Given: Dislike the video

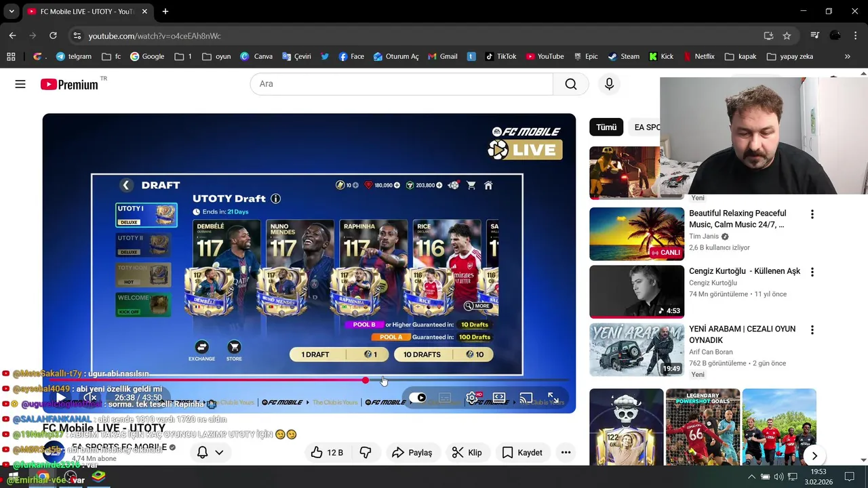Looking at the screenshot, I should point(366,453).
